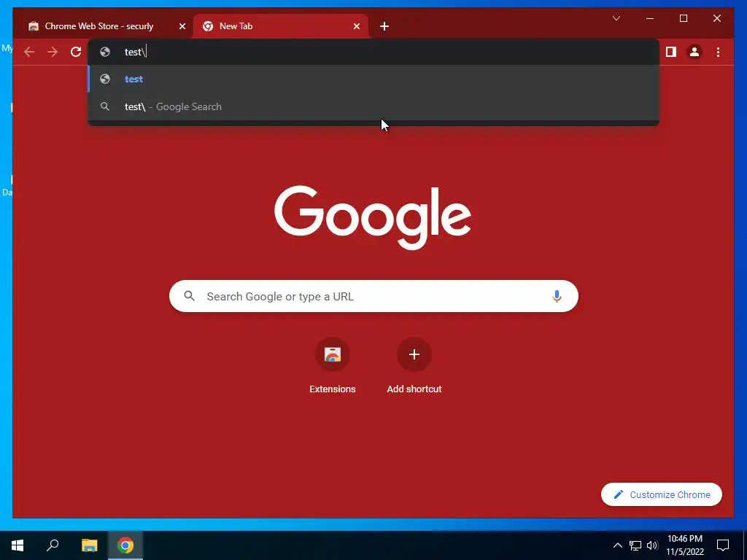Choose 'test\ - Google Search' suggestion
This screenshot has width=747, height=560.
pyautogui.click(x=373, y=106)
